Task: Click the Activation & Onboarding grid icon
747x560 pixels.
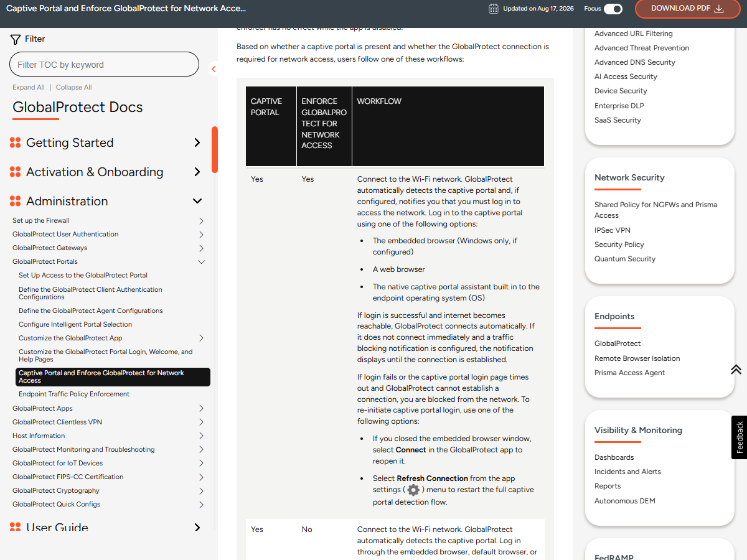Action: coord(16,172)
